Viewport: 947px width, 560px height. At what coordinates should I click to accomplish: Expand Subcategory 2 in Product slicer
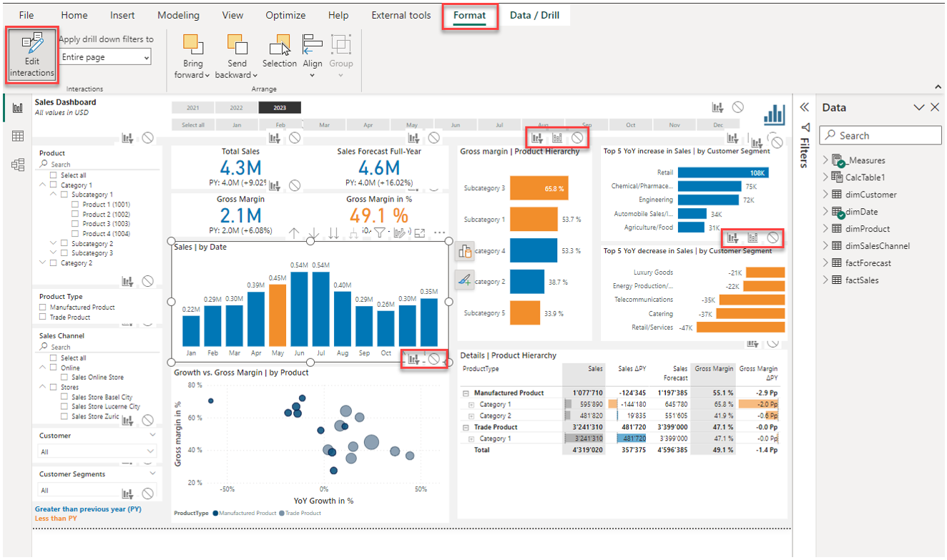[54, 244]
